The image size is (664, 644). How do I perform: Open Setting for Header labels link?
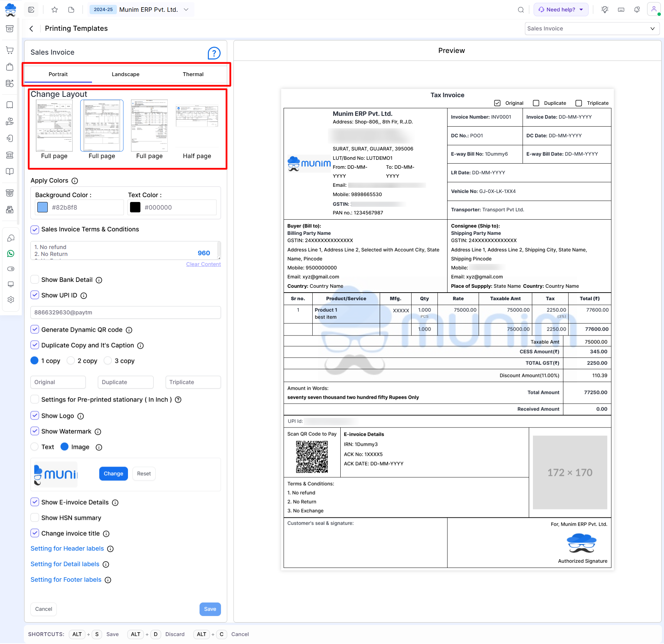coord(67,549)
